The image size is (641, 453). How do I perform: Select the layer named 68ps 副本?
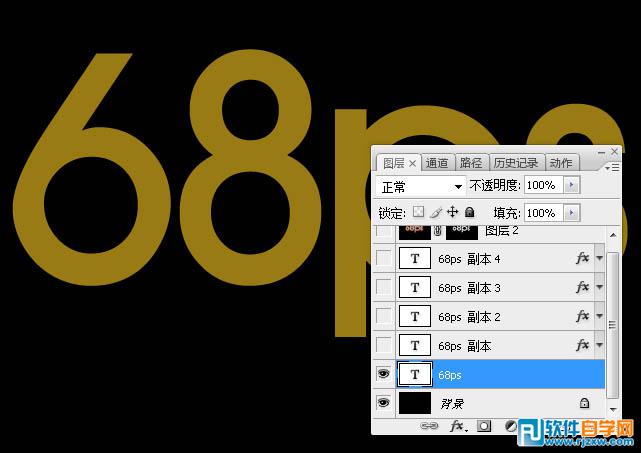click(464, 346)
